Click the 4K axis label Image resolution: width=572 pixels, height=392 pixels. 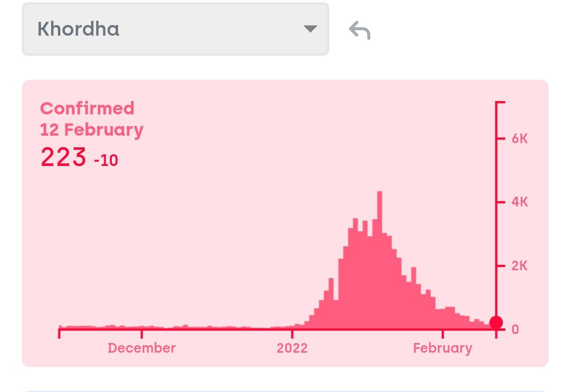519,202
